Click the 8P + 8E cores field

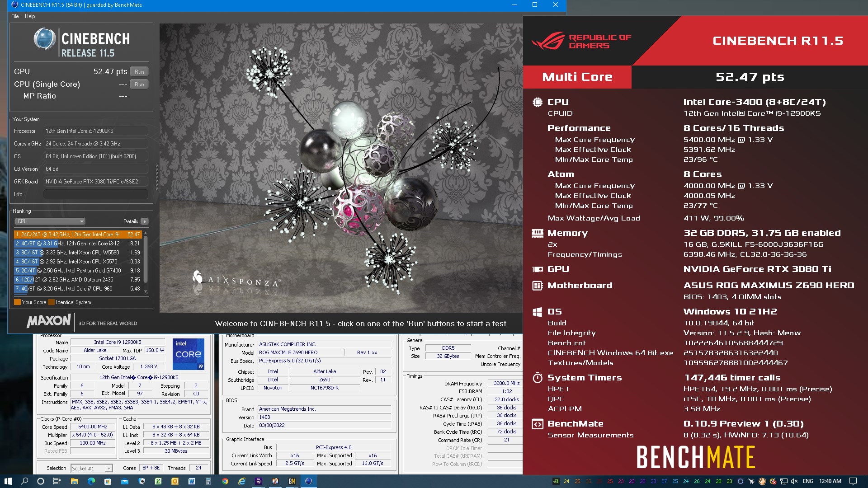point(151,468)
